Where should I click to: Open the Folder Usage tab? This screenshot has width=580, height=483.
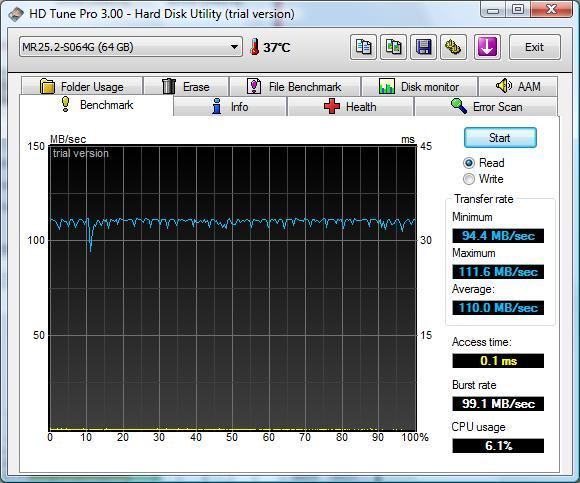point(82,87)
